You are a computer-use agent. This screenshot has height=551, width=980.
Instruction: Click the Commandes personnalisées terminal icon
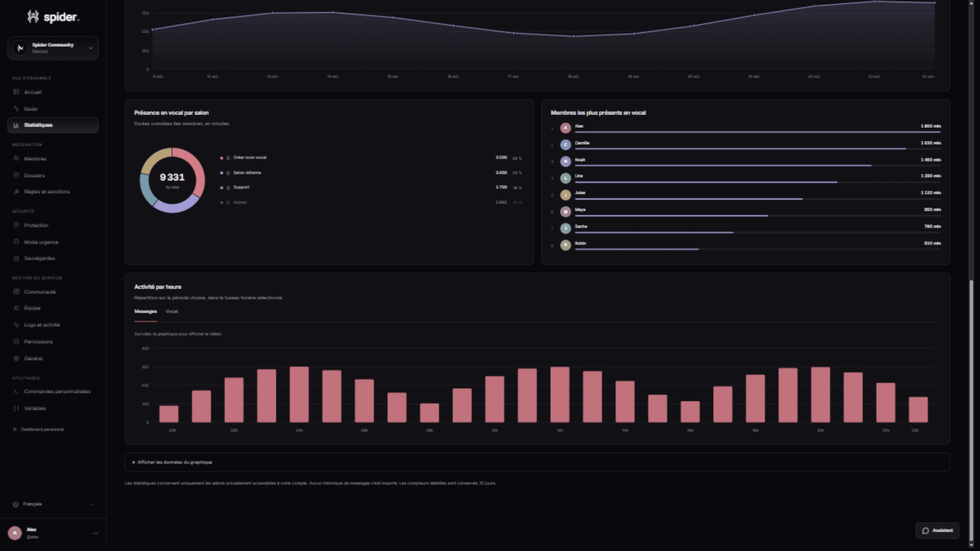(16, 391)
